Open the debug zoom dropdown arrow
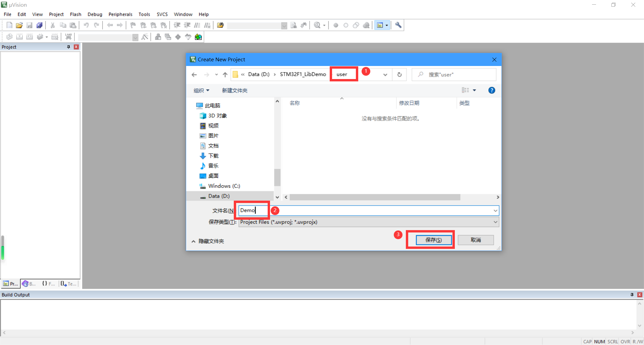This screenshot has height=345, width=644. (x=324, y=25)
